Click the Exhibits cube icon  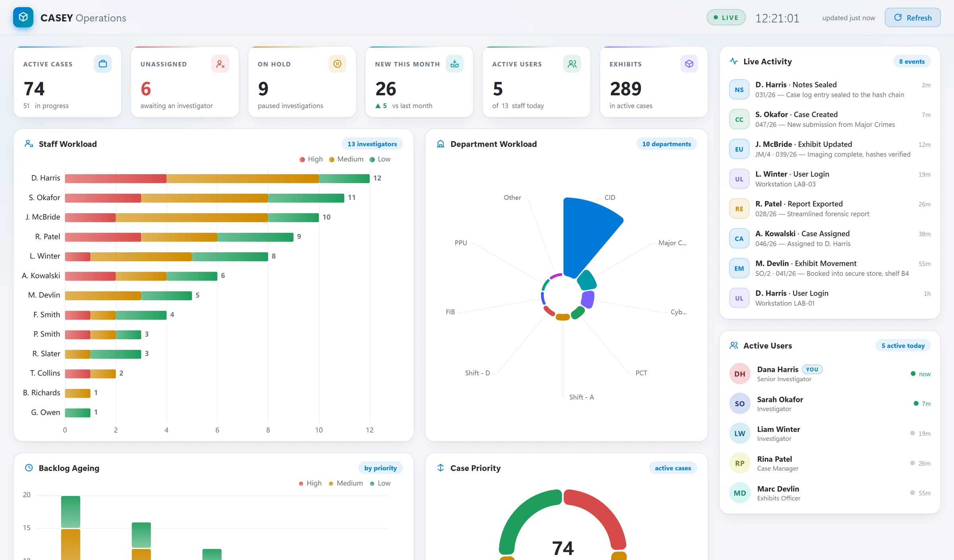[x=689, y=64]
